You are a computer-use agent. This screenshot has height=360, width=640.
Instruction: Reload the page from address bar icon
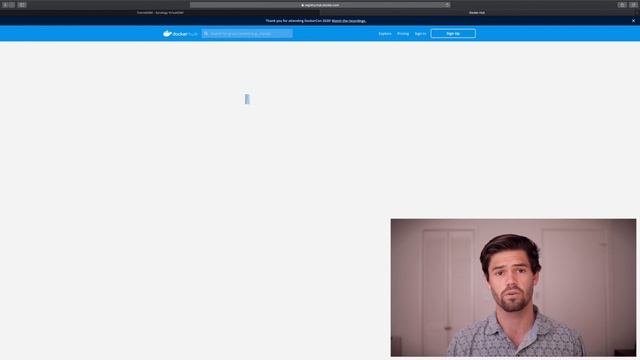[447, 5]
